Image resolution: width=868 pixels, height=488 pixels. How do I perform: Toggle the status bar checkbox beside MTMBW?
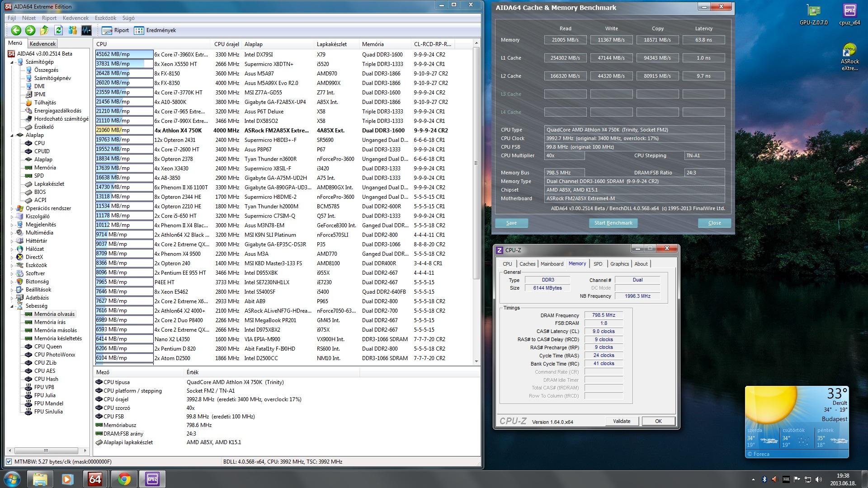pos(9,462)
